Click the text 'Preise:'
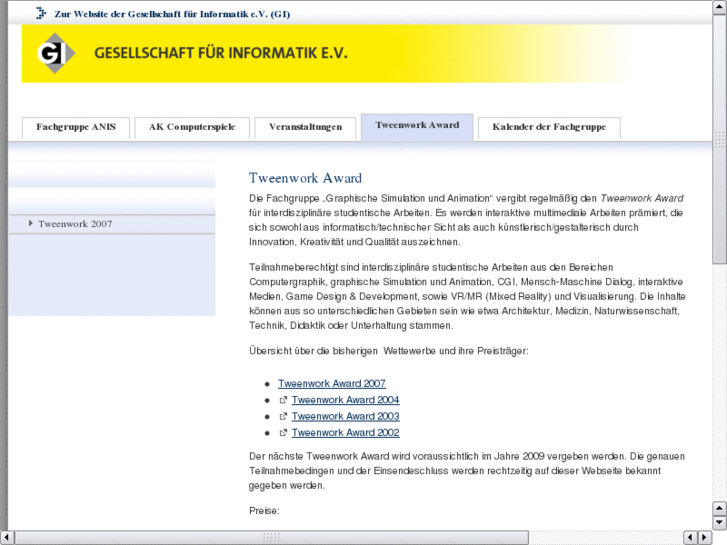The width and height of the screenshot is (727, 545). [264, 511]
